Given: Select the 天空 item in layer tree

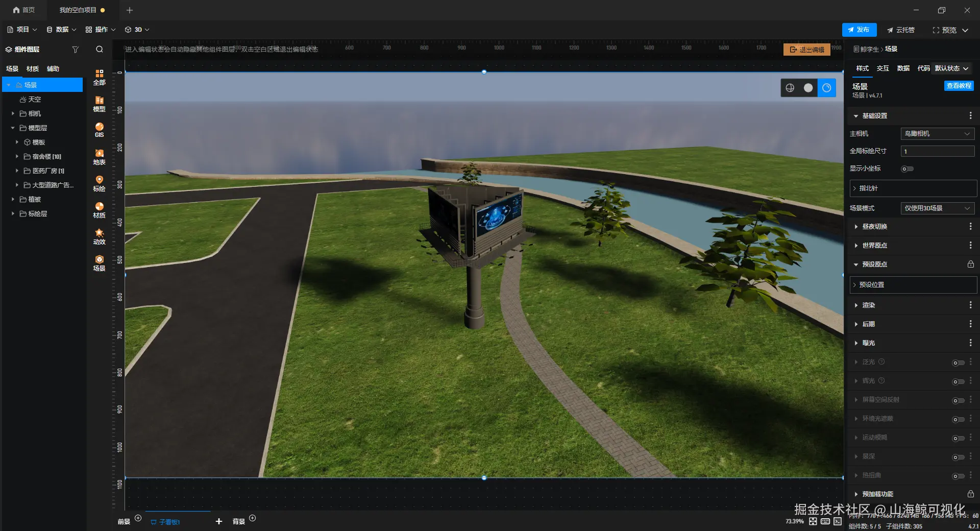Looking at the screenshot, I should (31, 99).
